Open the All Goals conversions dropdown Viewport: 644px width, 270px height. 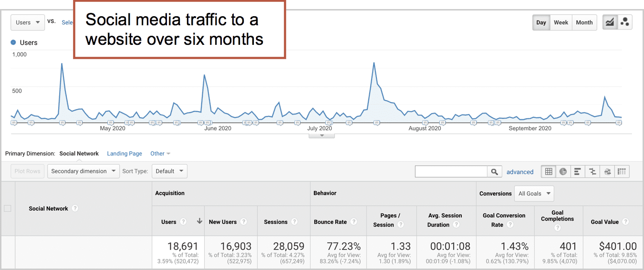point(534,194)
